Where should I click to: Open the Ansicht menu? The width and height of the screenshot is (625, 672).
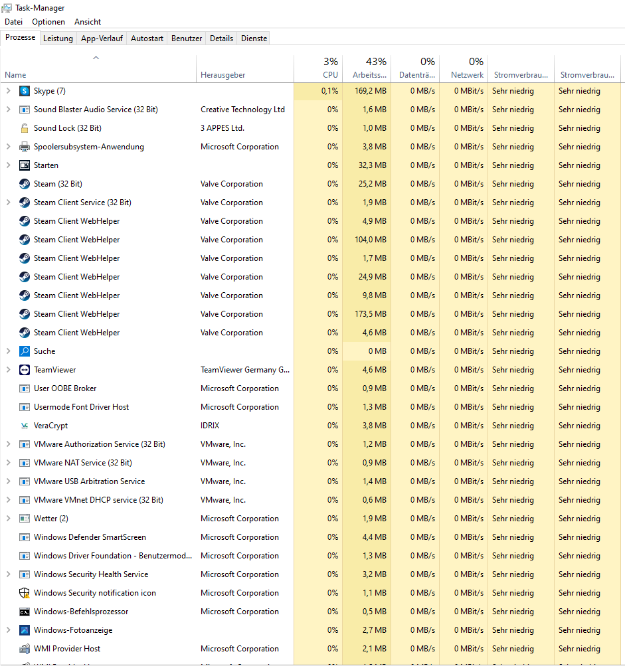(x=88, y=22)
